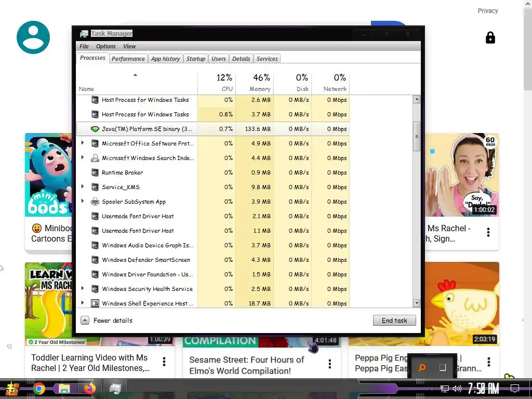
Task: Switch to the Startup tab
Action: (x=196, y=59)
